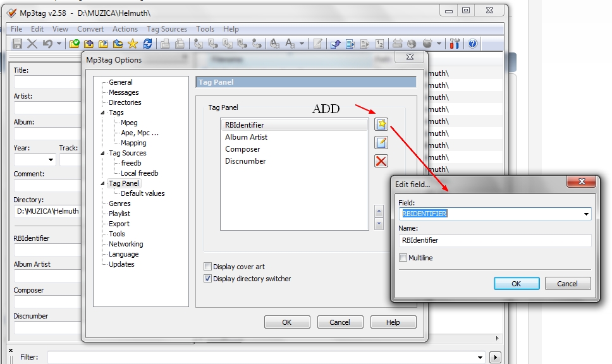Image resolution: width=612 pixels, height=364 pixels.
Task: Uncheck Display directory switcher
Action: (207, 279)
